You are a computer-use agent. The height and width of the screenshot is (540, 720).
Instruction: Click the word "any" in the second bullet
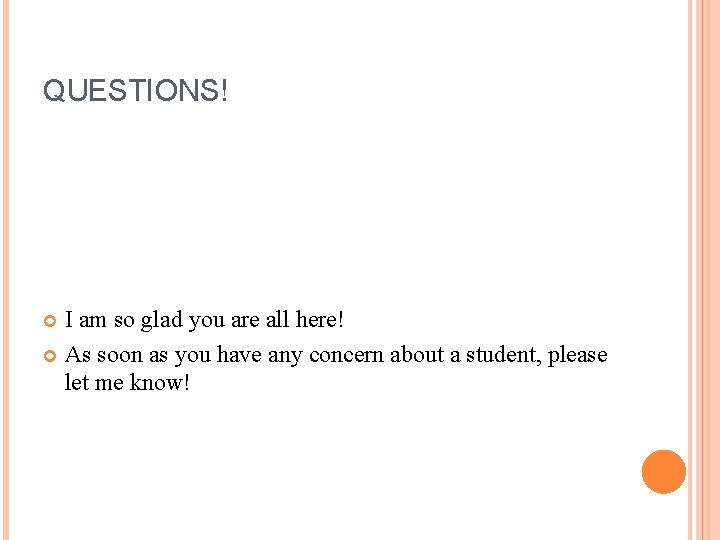click(286, 356)
